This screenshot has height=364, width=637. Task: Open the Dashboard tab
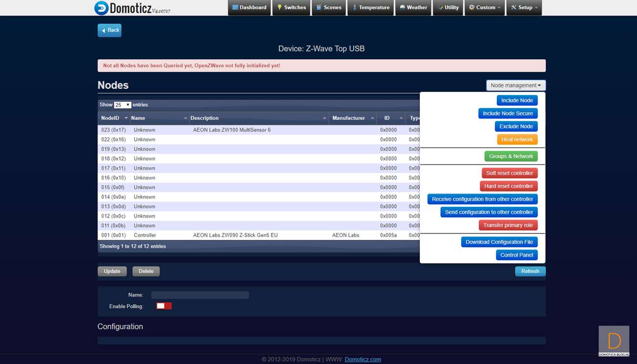[x=249, y=8]
